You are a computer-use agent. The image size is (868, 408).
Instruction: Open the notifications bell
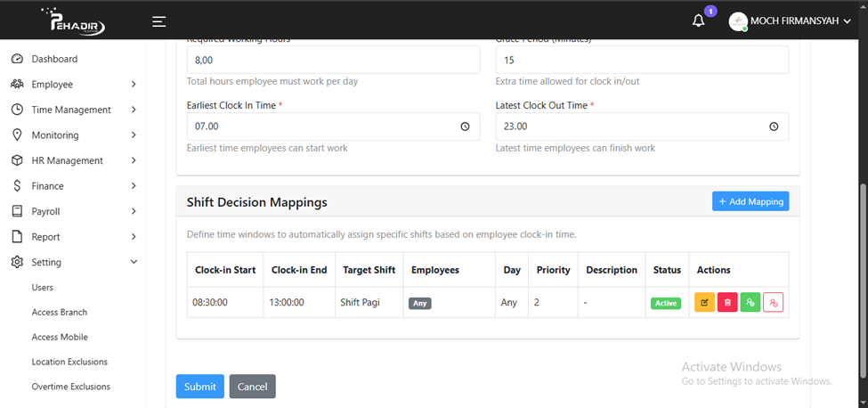click(699, 20)
